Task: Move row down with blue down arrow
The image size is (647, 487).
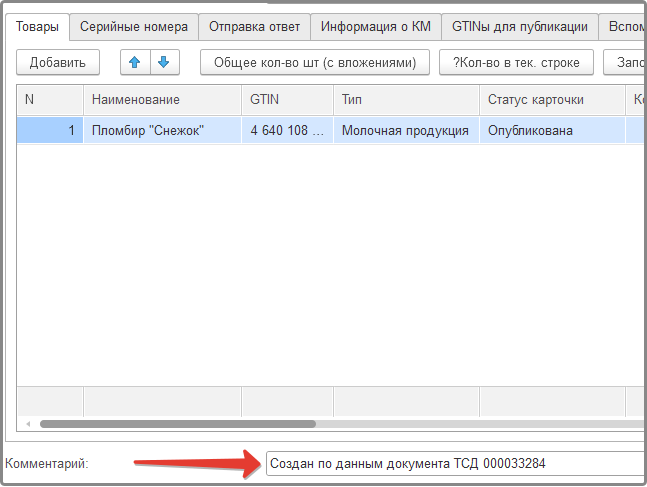Action: pyautogui.click(x=165, y=62)
